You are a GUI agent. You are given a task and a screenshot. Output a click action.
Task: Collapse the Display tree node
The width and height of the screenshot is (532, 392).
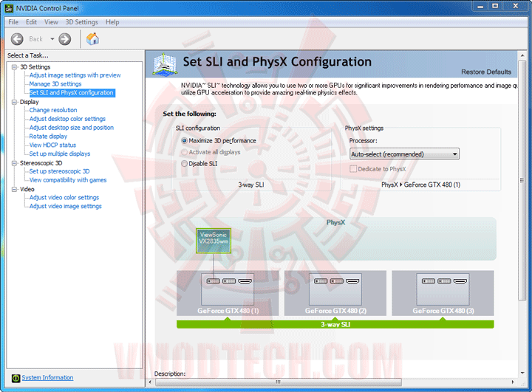point(14,102)
